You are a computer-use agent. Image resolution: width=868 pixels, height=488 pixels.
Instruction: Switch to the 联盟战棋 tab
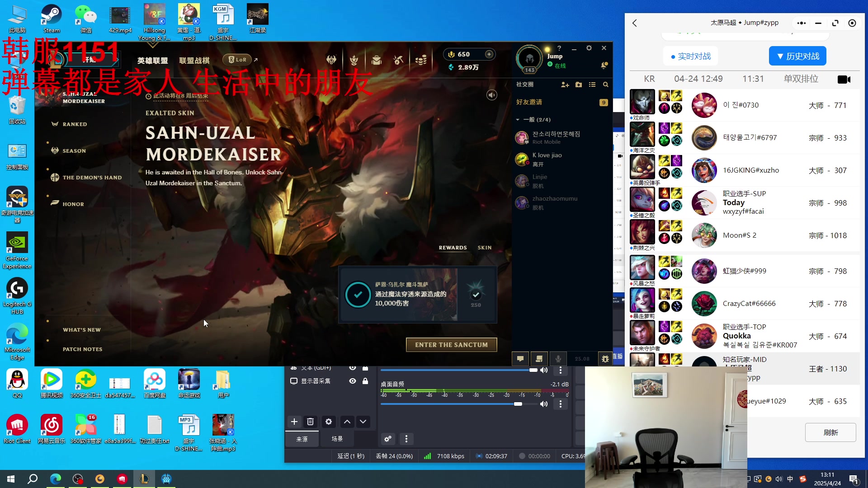click(x=194, y=60)
